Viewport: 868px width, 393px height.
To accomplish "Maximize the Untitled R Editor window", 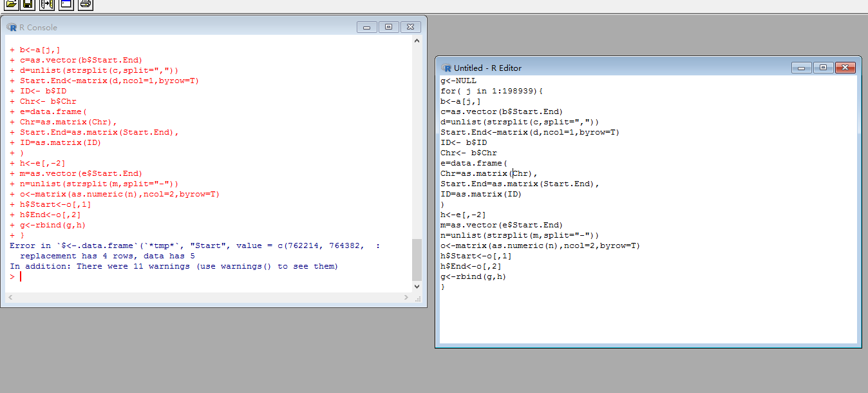I will [823, 68].
